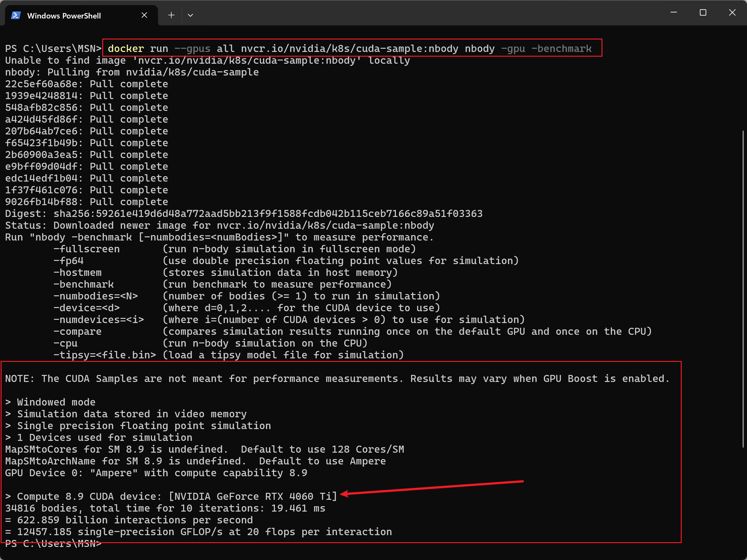Image resolution: width=747 pixels, height=560 pixels.
Task: Expand the new tab profile dropdown
Action: (x=190, y=15)
